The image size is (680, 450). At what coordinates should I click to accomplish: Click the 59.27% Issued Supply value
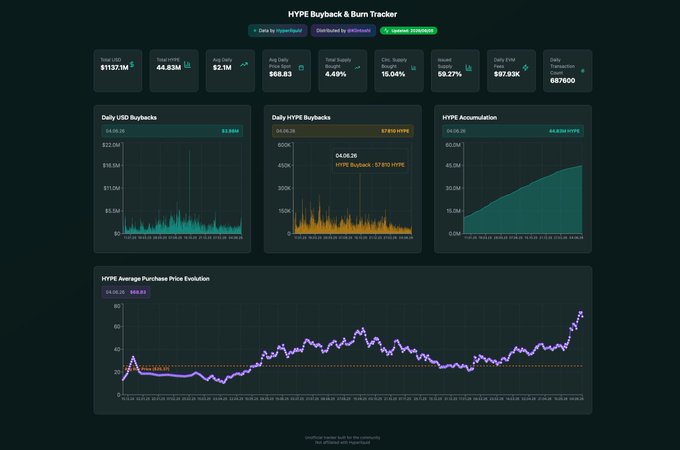449,74
